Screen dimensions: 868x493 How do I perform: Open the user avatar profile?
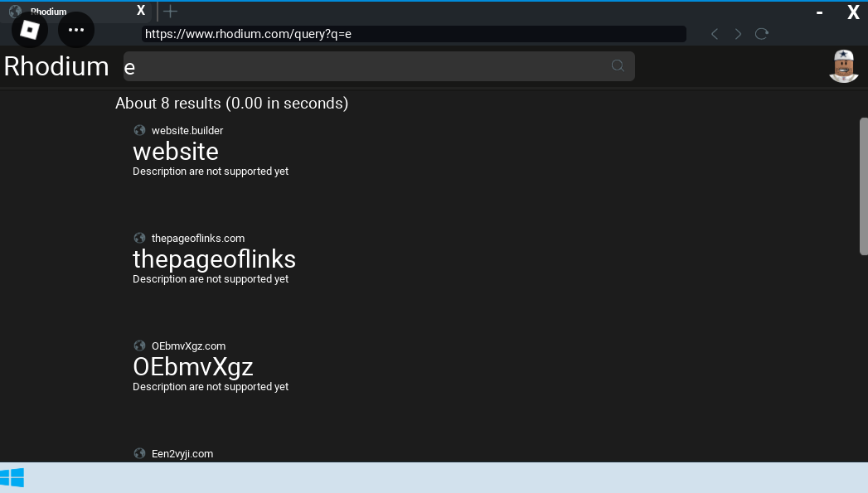[844, 66]
